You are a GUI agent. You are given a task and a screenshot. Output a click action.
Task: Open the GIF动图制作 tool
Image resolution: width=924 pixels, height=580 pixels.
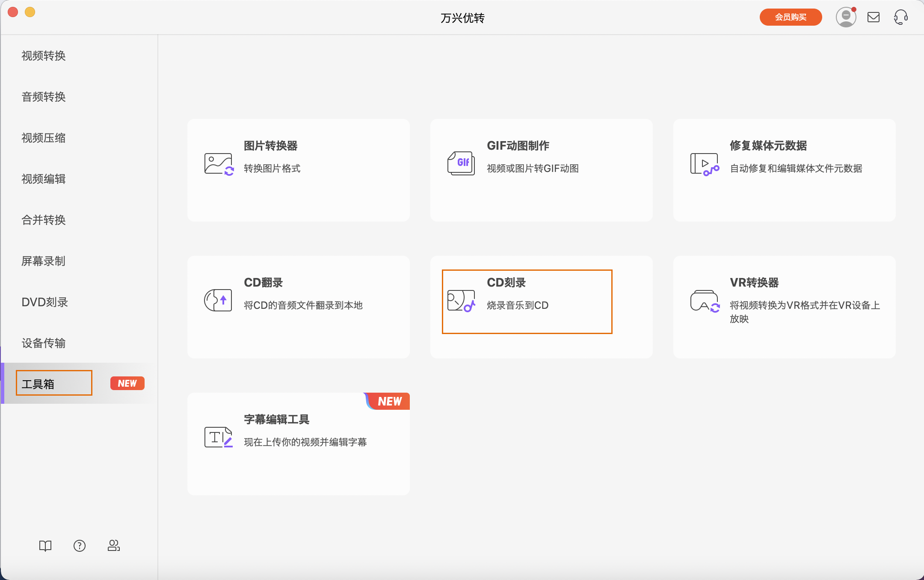[x=541, y=170]
